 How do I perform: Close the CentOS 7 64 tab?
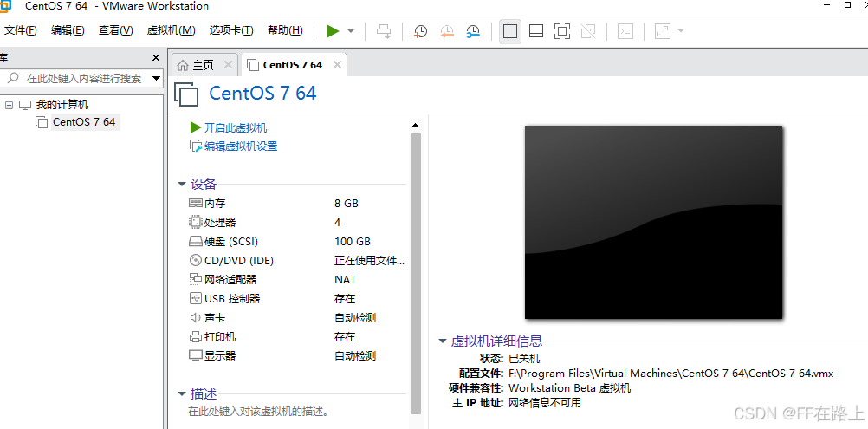pos(337,65)
